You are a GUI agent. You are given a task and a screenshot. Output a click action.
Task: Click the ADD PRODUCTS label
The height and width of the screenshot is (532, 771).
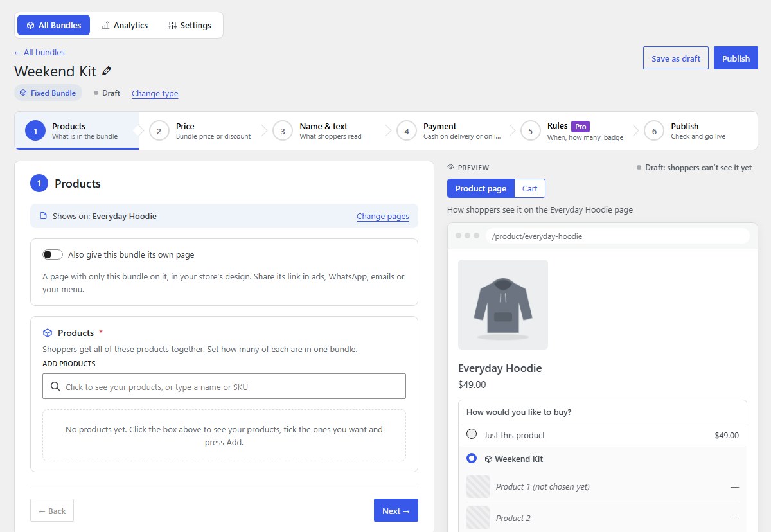(69, 364)
